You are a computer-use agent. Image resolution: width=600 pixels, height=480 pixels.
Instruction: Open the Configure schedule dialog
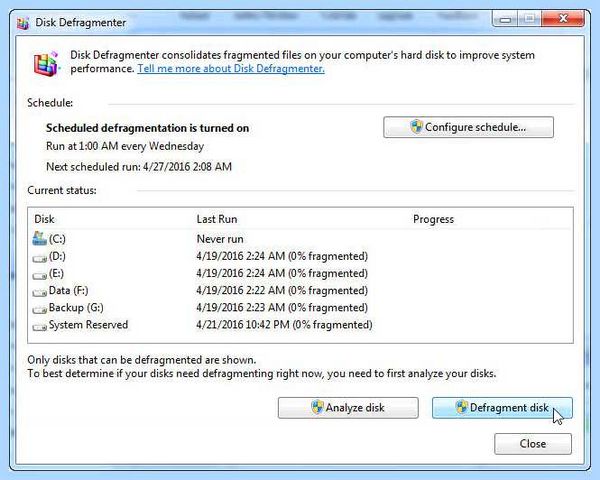click(468, 127)
